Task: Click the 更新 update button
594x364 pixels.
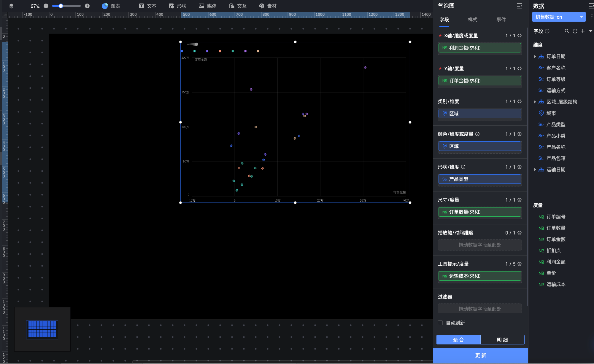Action: pos(481,355)
